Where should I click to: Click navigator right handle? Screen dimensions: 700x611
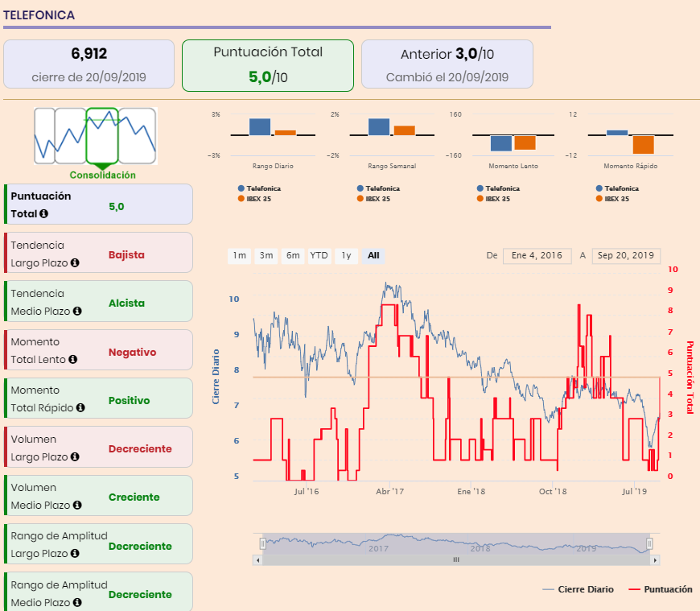tap(649, 543)
